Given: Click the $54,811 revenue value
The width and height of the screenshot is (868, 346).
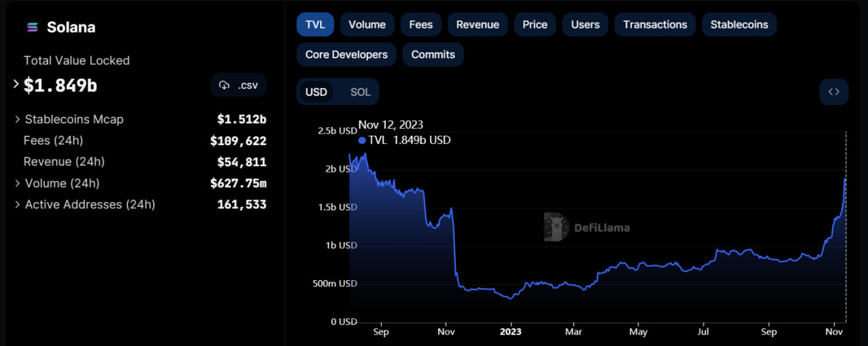Looking at the screenshot, I should (242, 162).
